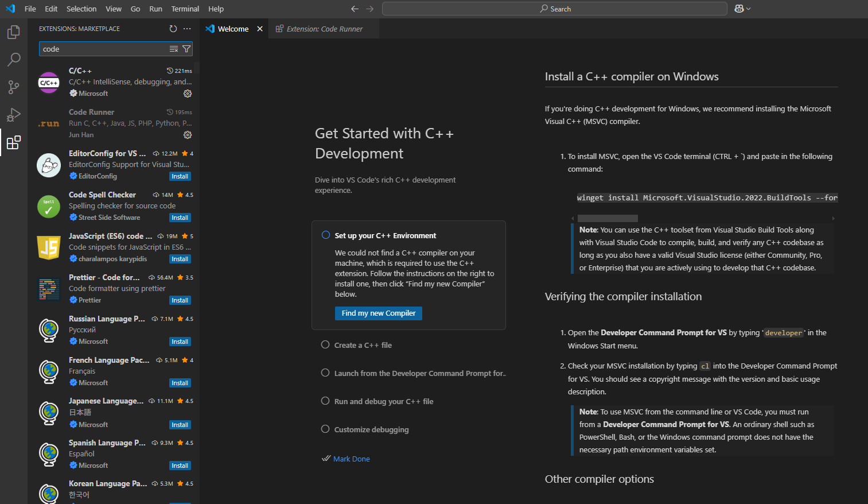Click the EditorConfig mouse logo

[49, 165]
